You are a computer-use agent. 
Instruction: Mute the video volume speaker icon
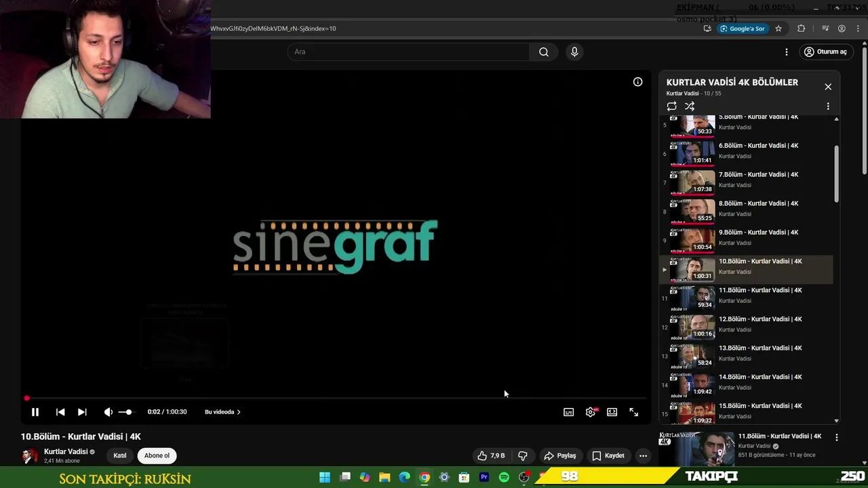[x=108, y=412]
